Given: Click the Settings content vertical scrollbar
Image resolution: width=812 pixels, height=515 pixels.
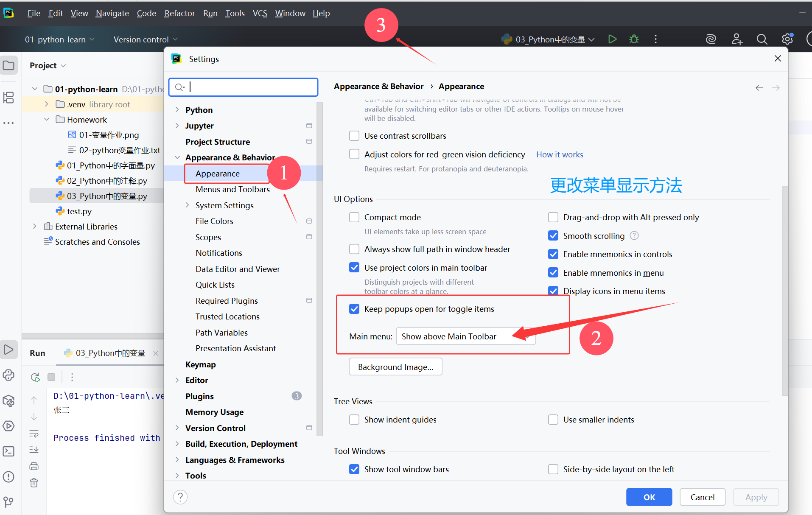Looking at the screenshot, I should click(x=785, y=290).
